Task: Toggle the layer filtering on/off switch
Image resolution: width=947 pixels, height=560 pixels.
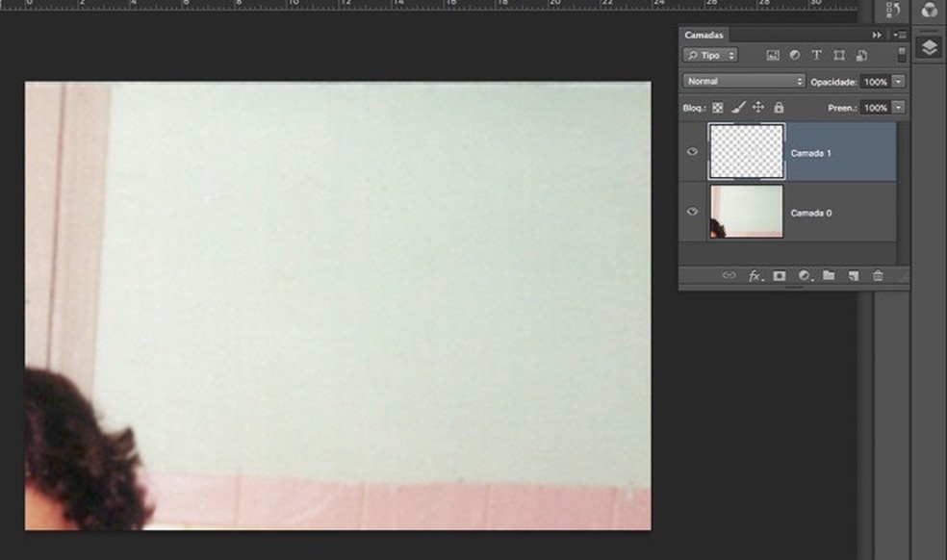Action: point(902,55)
